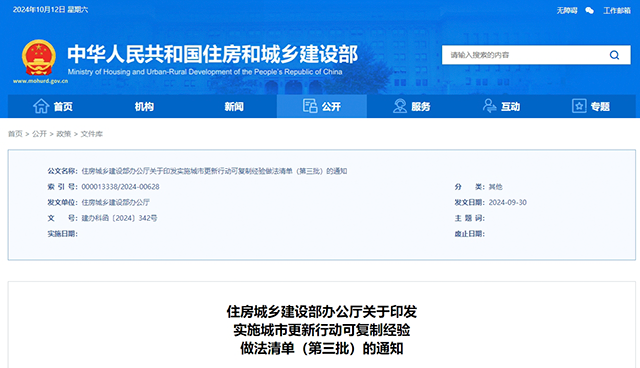Click the search magnifier icon
This screenshot has width=640, height=368.
pos(614,55)
